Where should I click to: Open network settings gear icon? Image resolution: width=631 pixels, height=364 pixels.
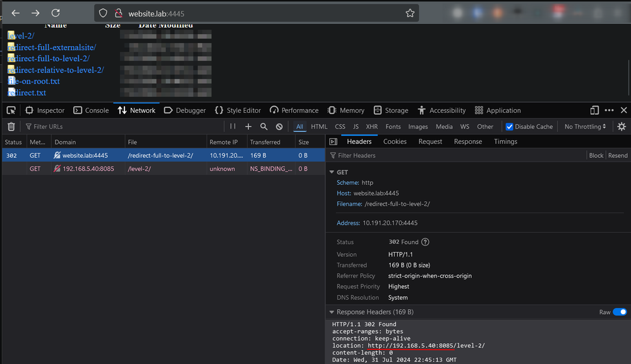[x=622, y=127]
